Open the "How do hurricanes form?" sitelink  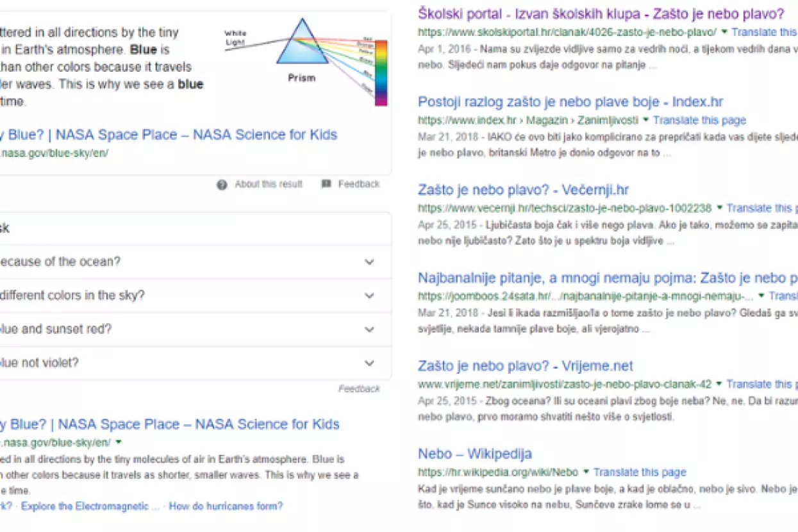coord(226,506)
